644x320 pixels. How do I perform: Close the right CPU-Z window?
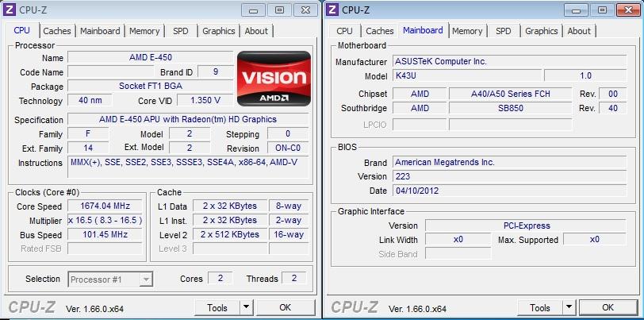coord(628,10)
